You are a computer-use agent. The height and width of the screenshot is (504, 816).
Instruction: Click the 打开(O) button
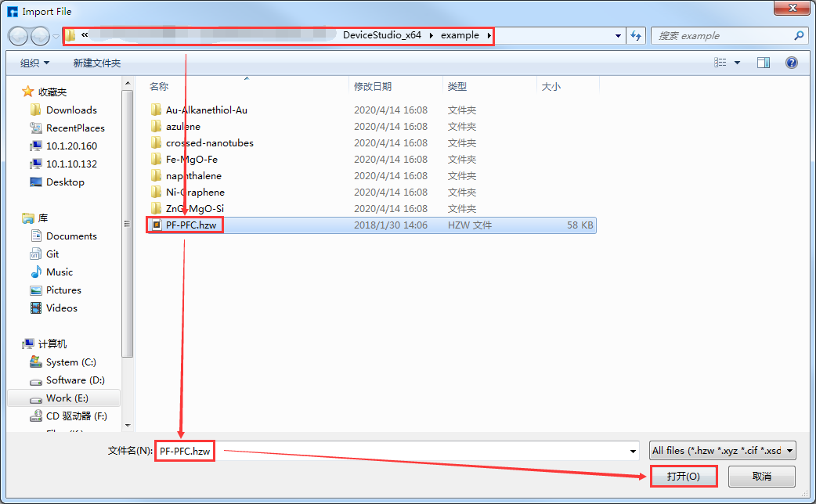(683, 477)
